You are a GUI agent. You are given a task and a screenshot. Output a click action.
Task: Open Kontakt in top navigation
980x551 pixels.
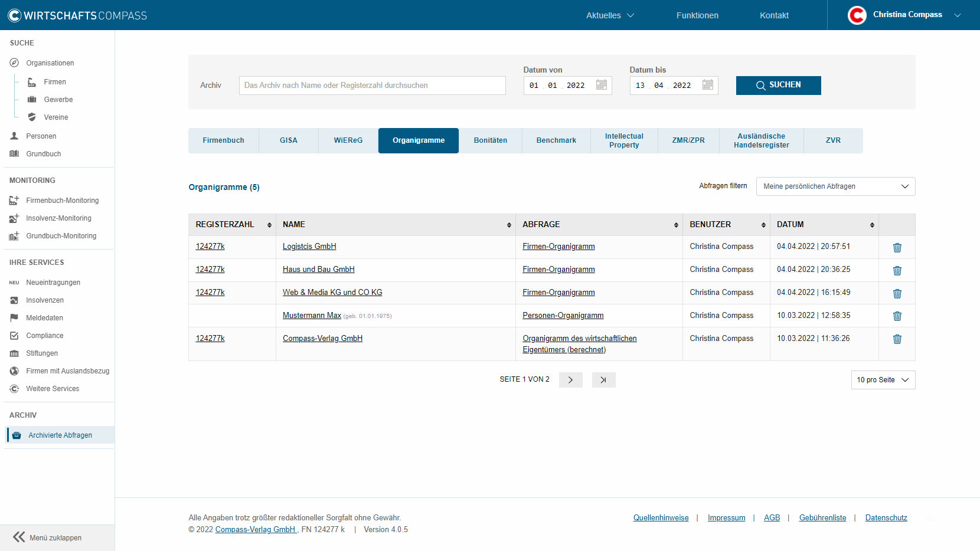click(x=774, y=15)
